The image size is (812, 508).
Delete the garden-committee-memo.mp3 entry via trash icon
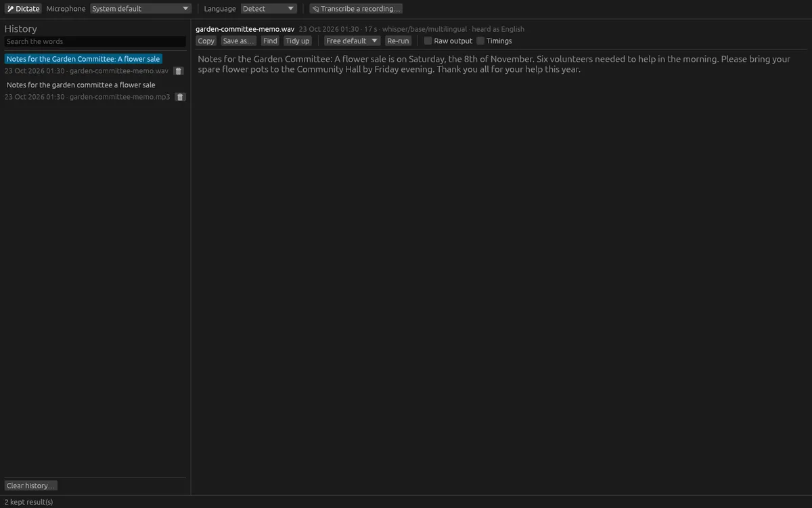tap(180, 97)
